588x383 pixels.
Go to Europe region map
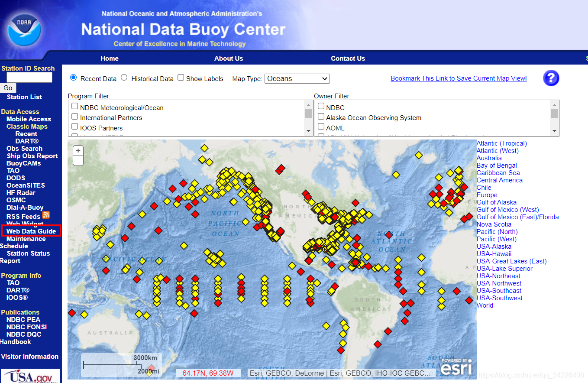487,195
